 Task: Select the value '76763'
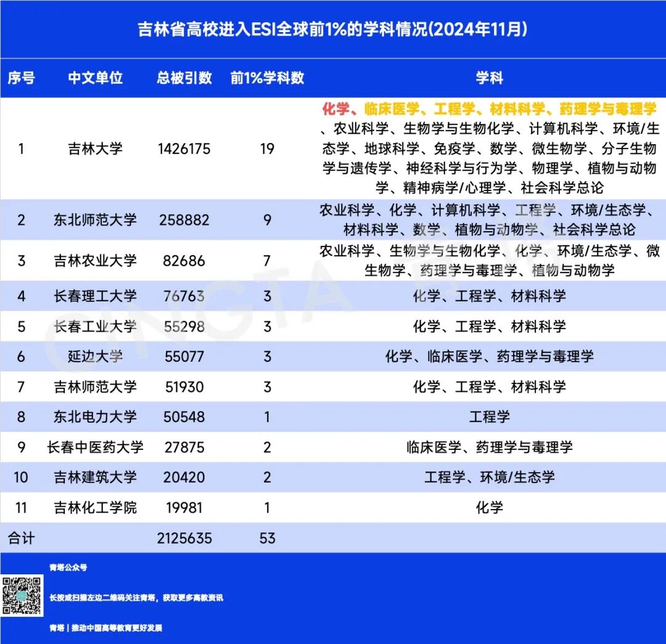pos(184,296)
